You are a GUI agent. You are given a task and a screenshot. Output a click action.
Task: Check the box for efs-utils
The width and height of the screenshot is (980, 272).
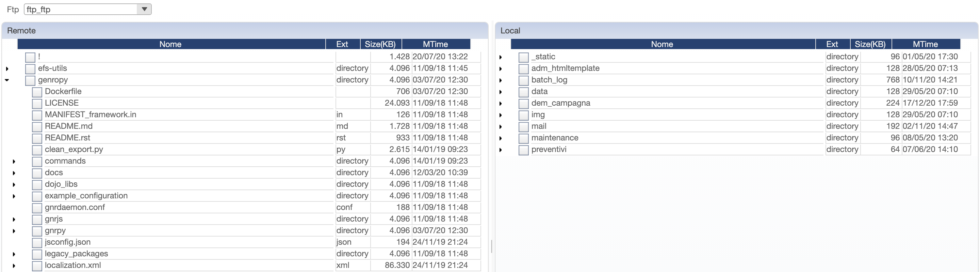[x=30, y=69]
